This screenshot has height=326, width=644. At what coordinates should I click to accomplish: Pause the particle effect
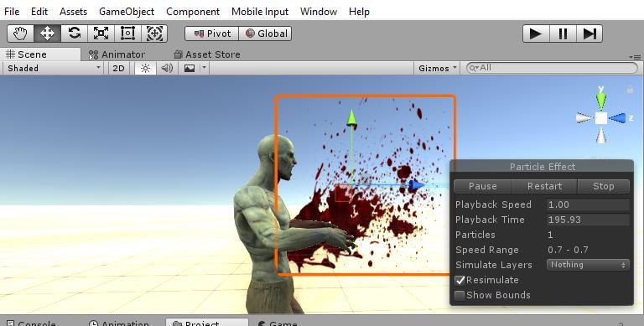tap(483, 186)
